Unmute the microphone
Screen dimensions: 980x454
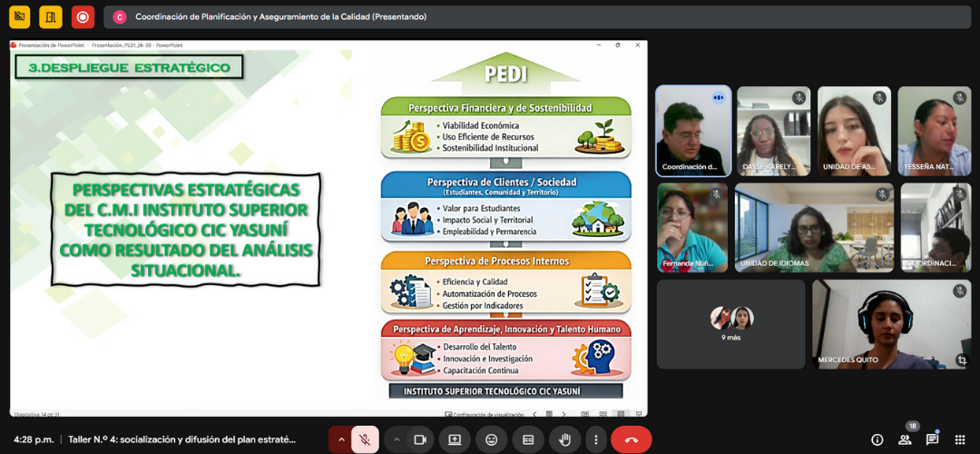[365, 439]
